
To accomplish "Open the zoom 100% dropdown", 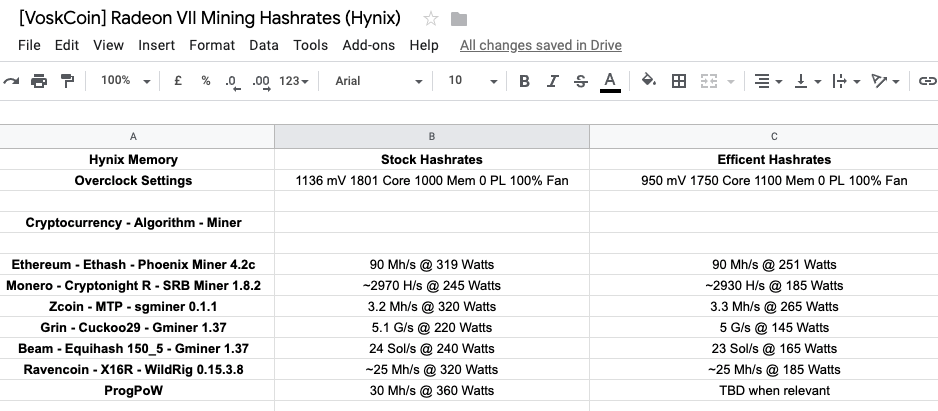I will pos(125,81).
